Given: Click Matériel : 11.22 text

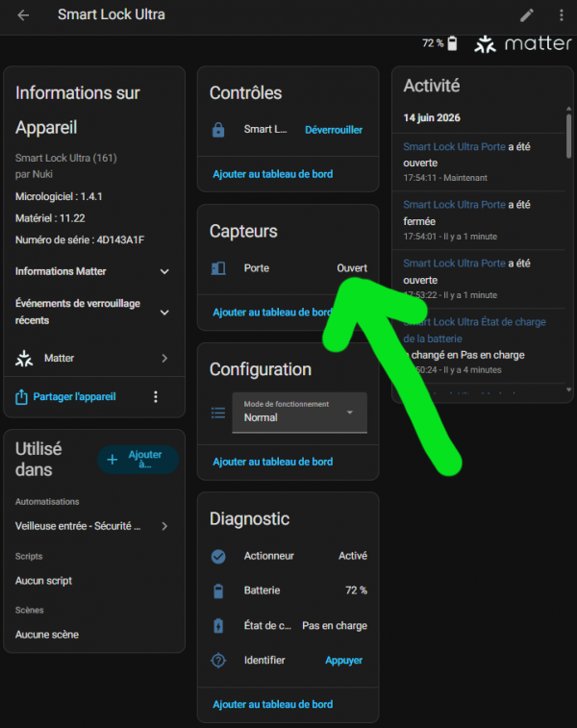Looking at the screenshot, I should (x=50, y=218).
